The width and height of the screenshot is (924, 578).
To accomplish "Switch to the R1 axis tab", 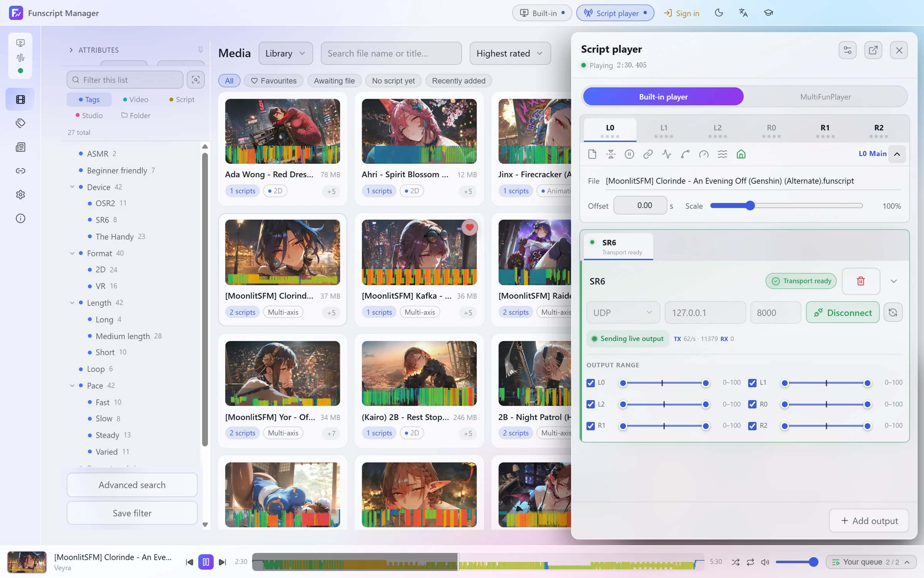I will 825,130.
